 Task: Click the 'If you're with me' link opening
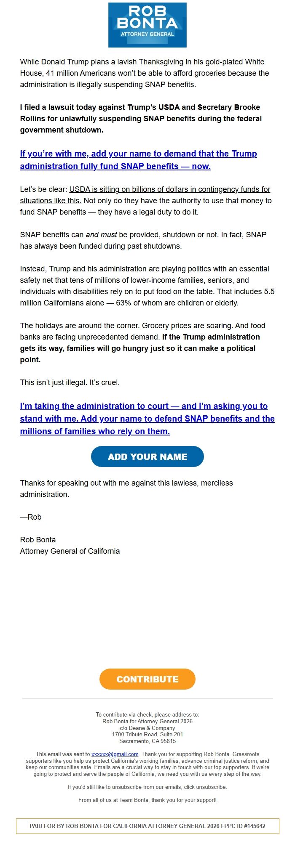pyautogui.click(x=46, y=153)
